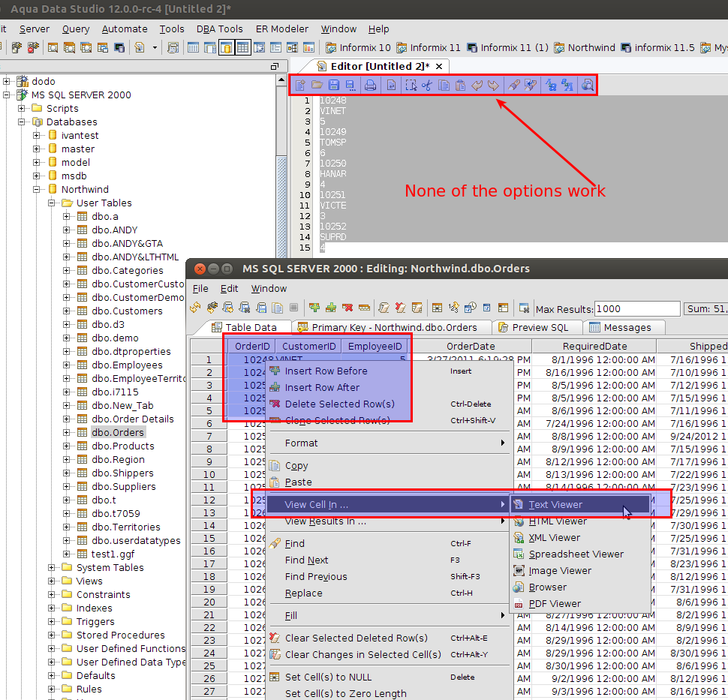Click the Open folder icon in editor toolbar
Viewport: 728px width, 700px height.
click(317, 85)
